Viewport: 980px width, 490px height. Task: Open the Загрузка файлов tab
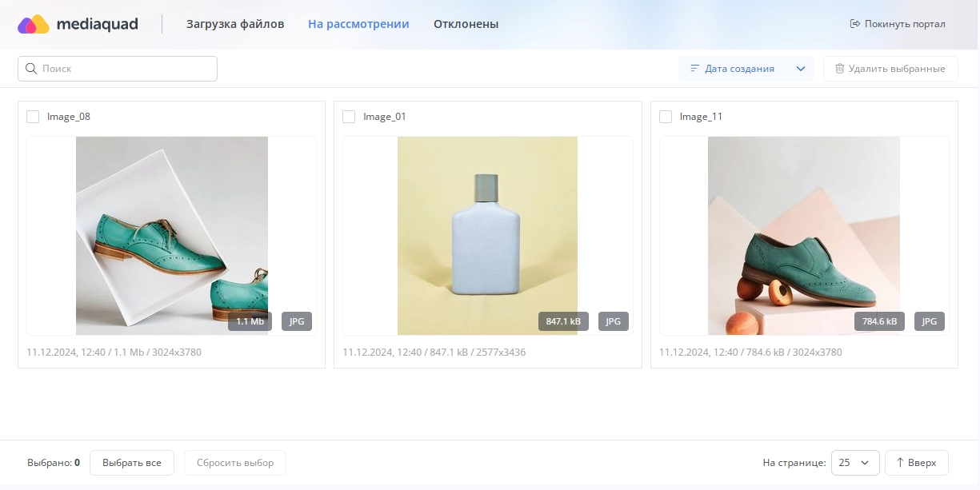click(x=235, y=24)
